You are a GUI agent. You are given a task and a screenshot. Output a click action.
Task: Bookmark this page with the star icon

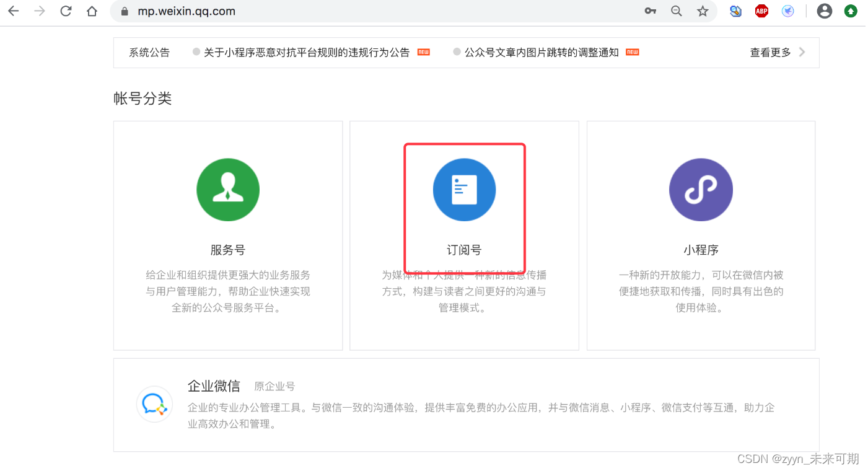(703, 11)
